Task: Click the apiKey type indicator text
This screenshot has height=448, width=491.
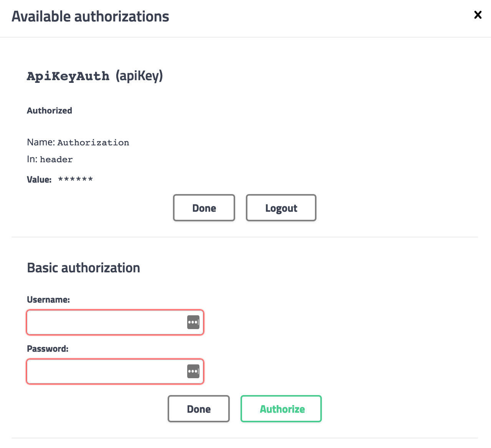Action: (x=139, y=76)
